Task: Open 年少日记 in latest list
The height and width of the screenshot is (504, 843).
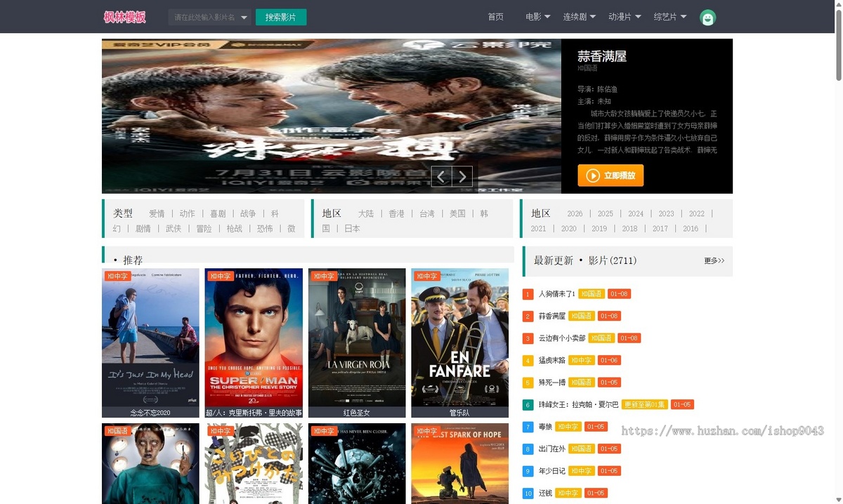Action: [x=551, y=471]
